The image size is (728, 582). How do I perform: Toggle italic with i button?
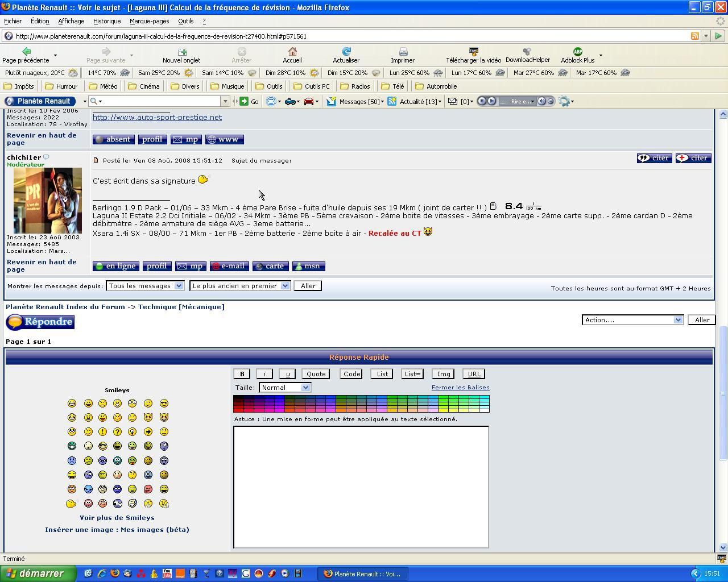coord(264,374)
